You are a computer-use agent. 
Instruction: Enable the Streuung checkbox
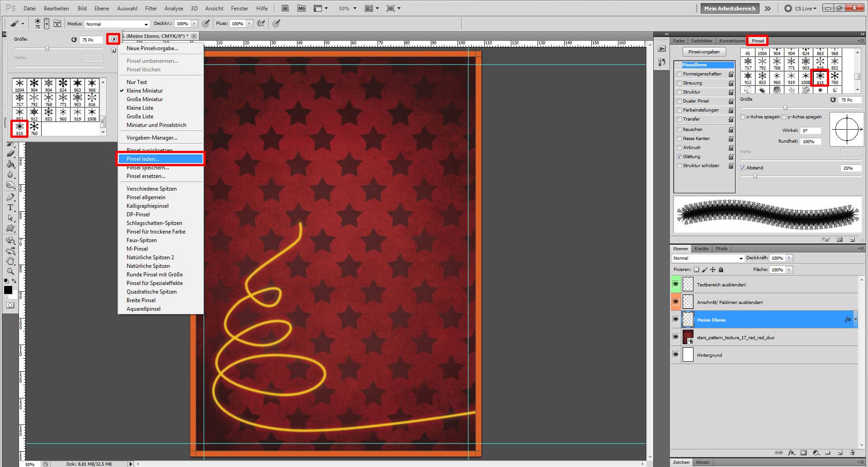point(679,83)
